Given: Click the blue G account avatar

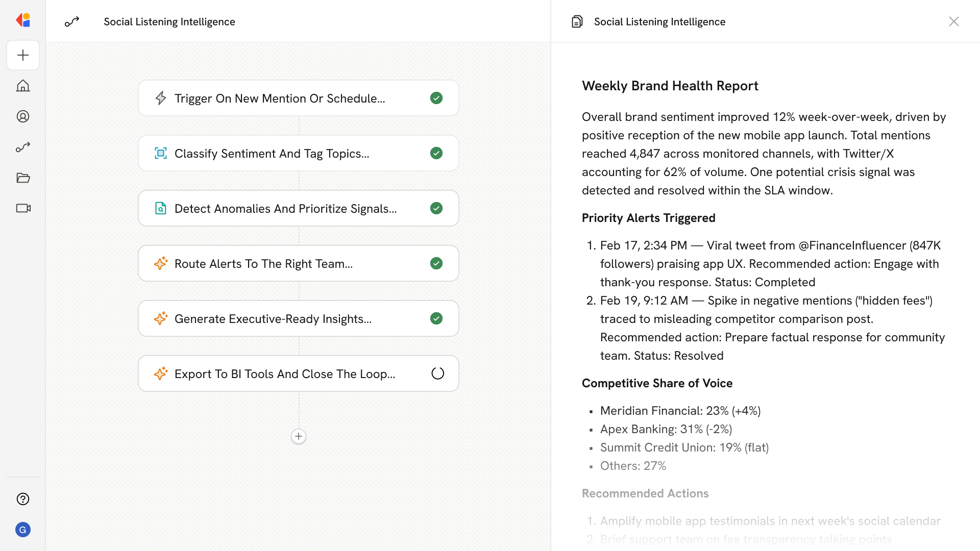Looking at the screenshot, I should click(x=23, y=530).
